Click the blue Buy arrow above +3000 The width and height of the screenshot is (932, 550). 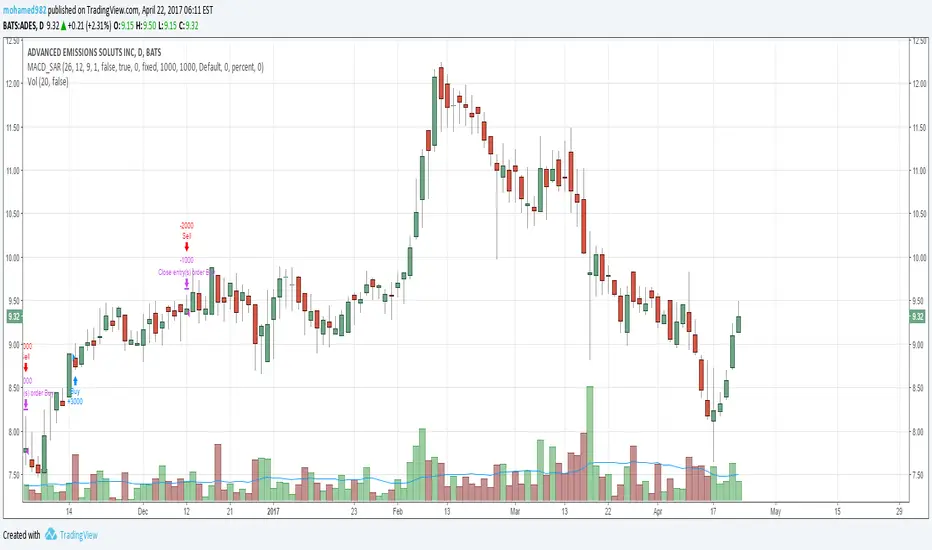pyautogui.click(x=75, y=381)
